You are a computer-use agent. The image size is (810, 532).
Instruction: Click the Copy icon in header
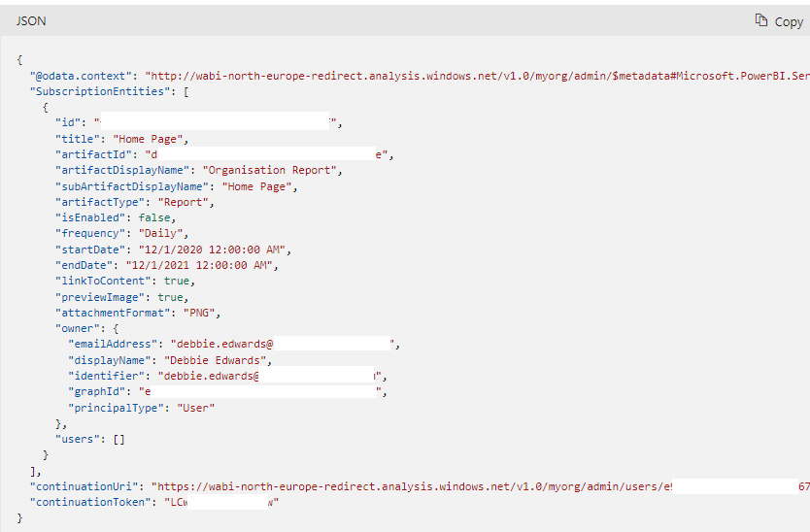pos(761,20)
